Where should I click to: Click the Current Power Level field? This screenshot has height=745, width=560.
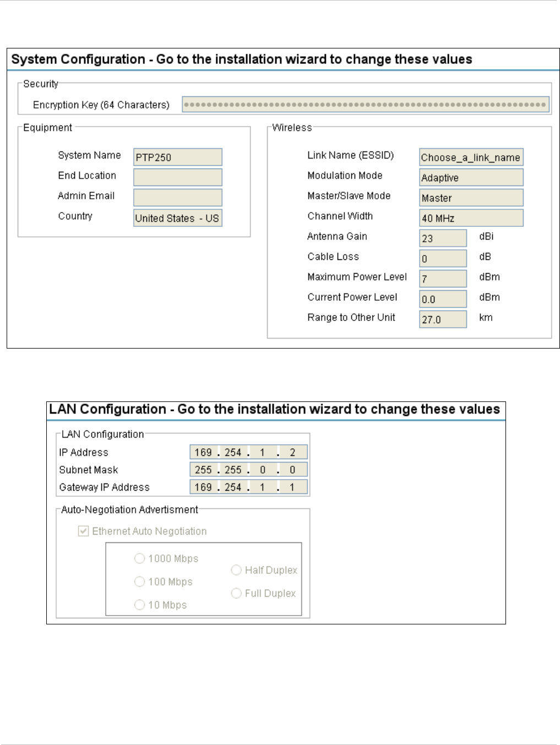[443, 299]
